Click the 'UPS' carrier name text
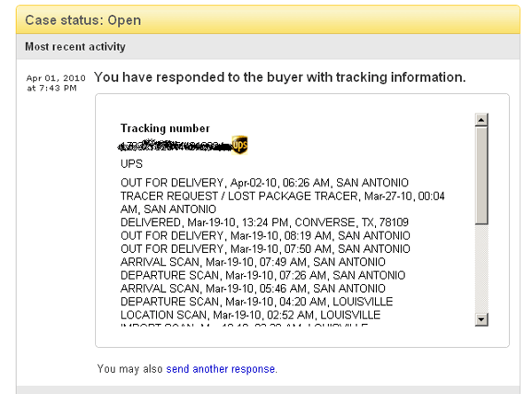 coord(131,164)
